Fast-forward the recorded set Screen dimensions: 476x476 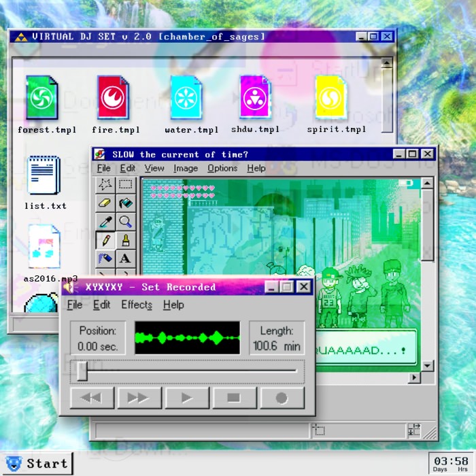(139, 398)
